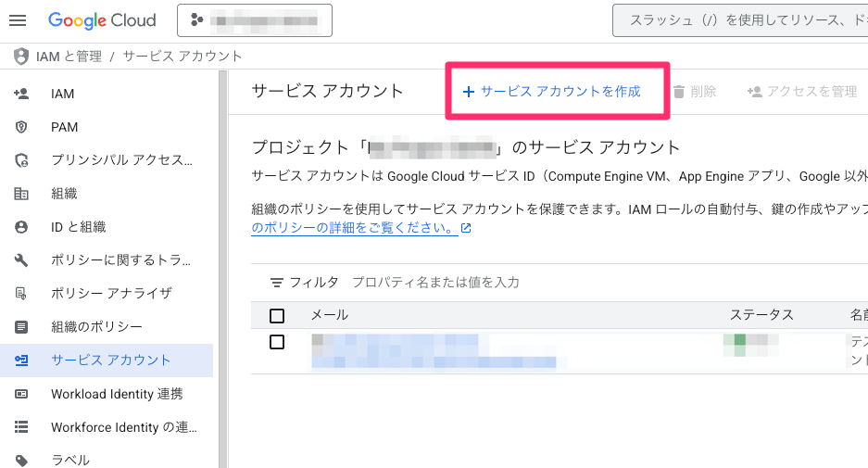Screen dimensions: 868x468
Task: Open IAM in the sidebar
Action: 63,94
